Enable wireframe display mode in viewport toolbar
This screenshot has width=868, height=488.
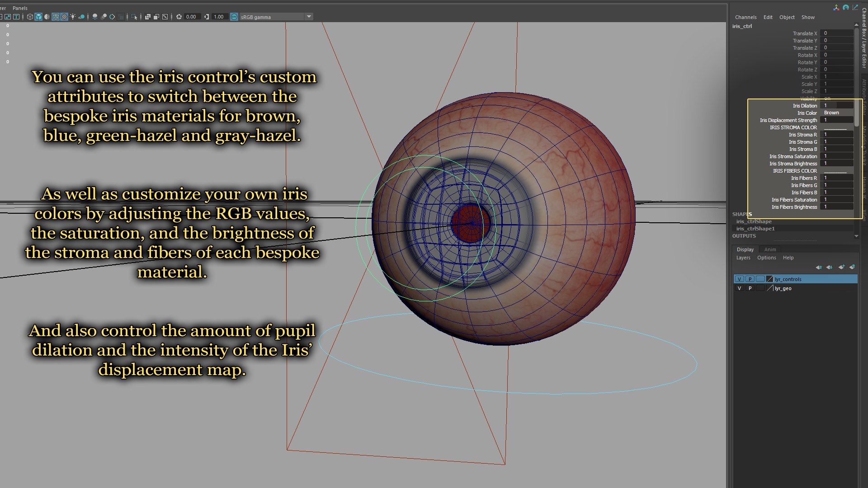click(30, 17)
